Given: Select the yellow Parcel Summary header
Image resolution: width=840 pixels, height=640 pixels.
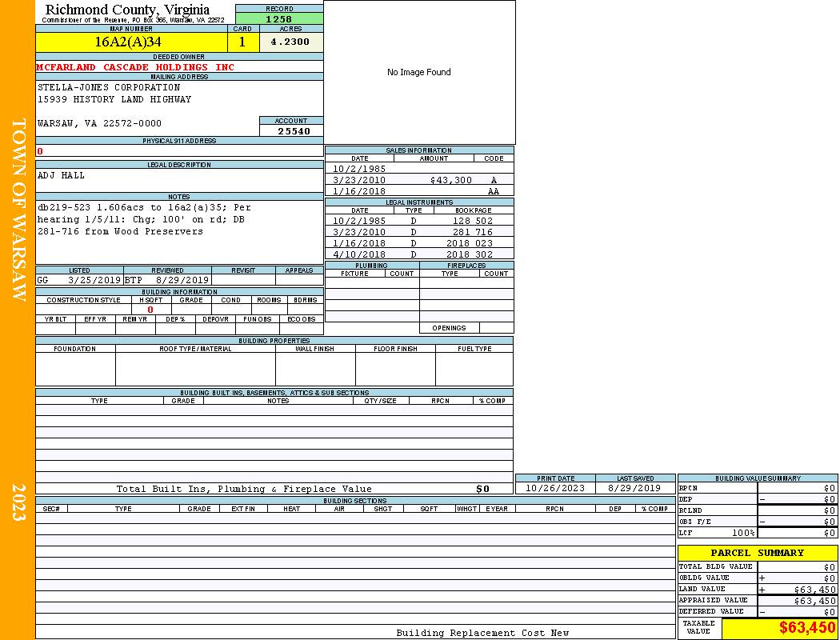Looking at the screenshot, I should [x=757, y=553].
